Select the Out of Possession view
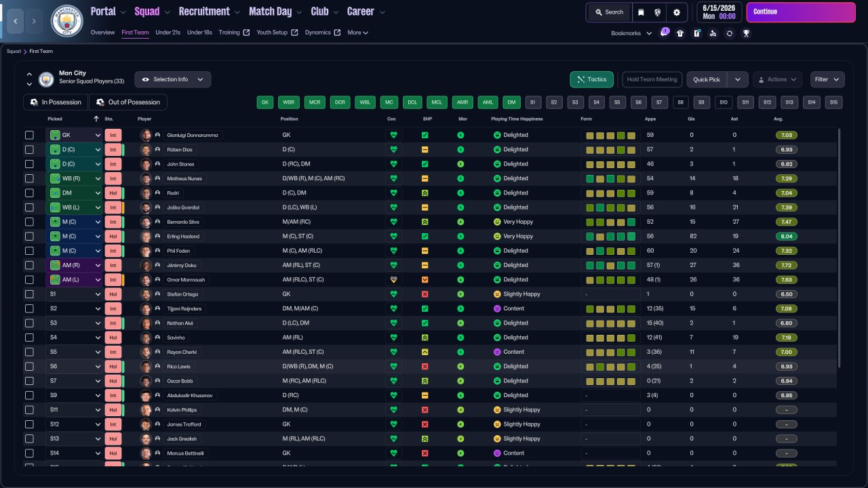Screen dimensions: 868x488 [x=128, y=102]
